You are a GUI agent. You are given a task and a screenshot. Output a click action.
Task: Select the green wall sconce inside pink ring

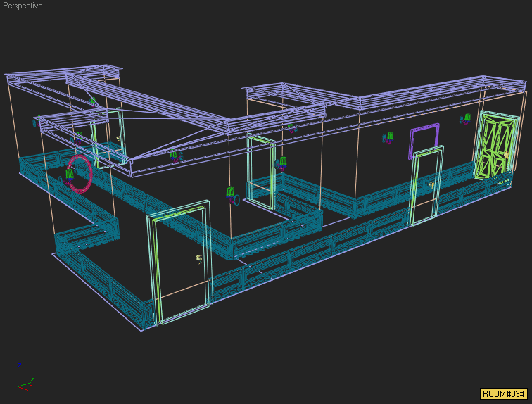(x=70, y=175)
